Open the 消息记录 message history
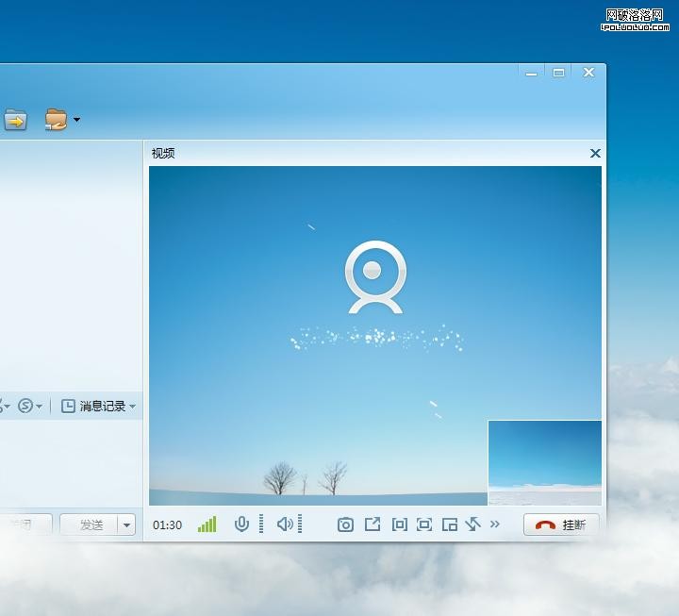679x616 pixels. point(94,407)
